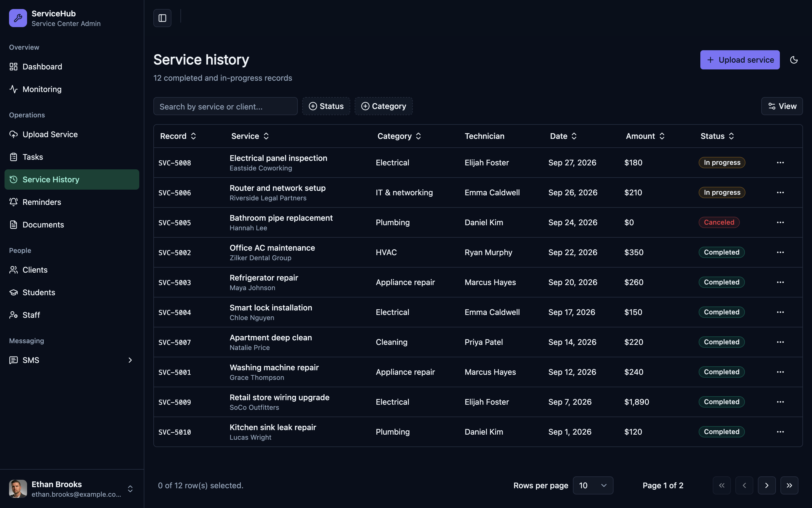The height and width of the screenshot is (508, 812).
Task: Switch theme with the moon icon
Action: [x=794, y=60]
